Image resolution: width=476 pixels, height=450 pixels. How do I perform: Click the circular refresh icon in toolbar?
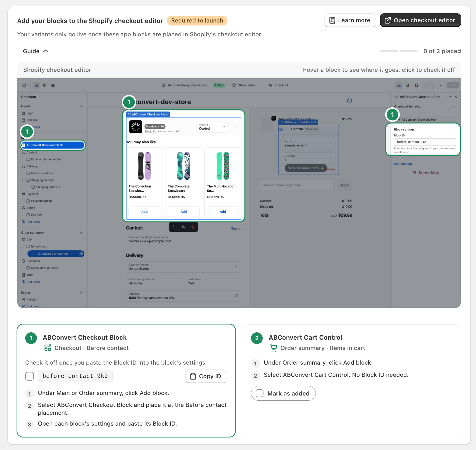[408, 85]
